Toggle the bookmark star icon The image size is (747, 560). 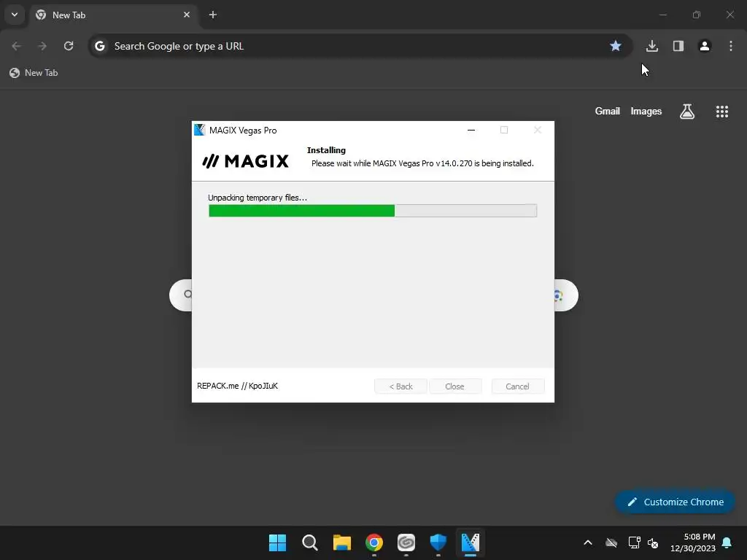616,46
